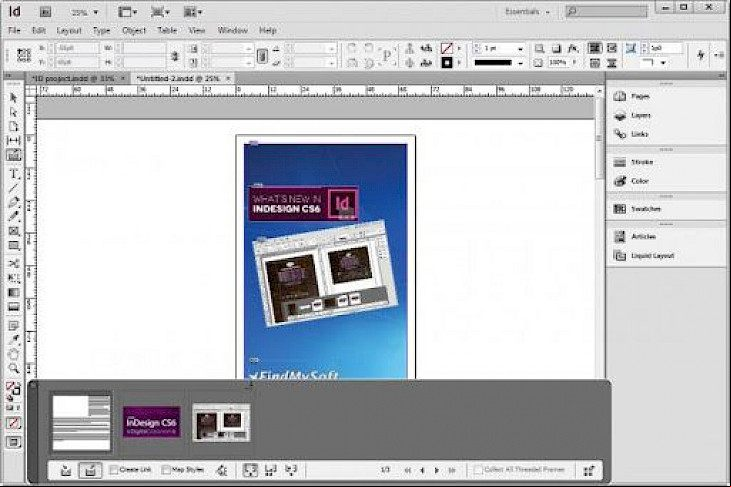Switch conveyor to Collector mode icon
Viewport: 731px width, 487px height.
click(66, 471)
